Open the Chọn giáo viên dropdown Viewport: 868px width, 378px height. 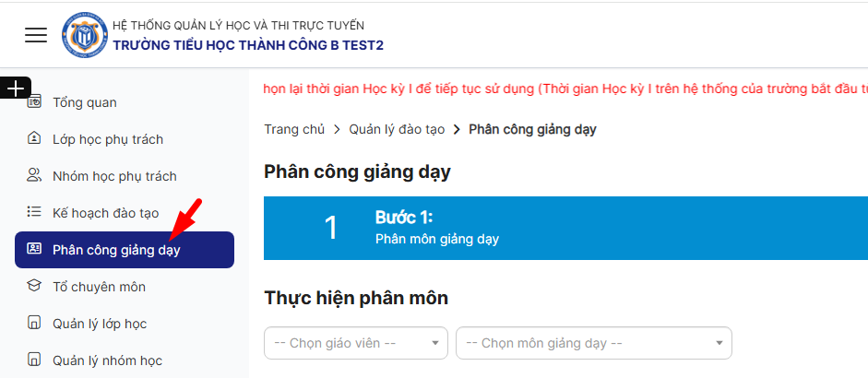click(355, 343)
